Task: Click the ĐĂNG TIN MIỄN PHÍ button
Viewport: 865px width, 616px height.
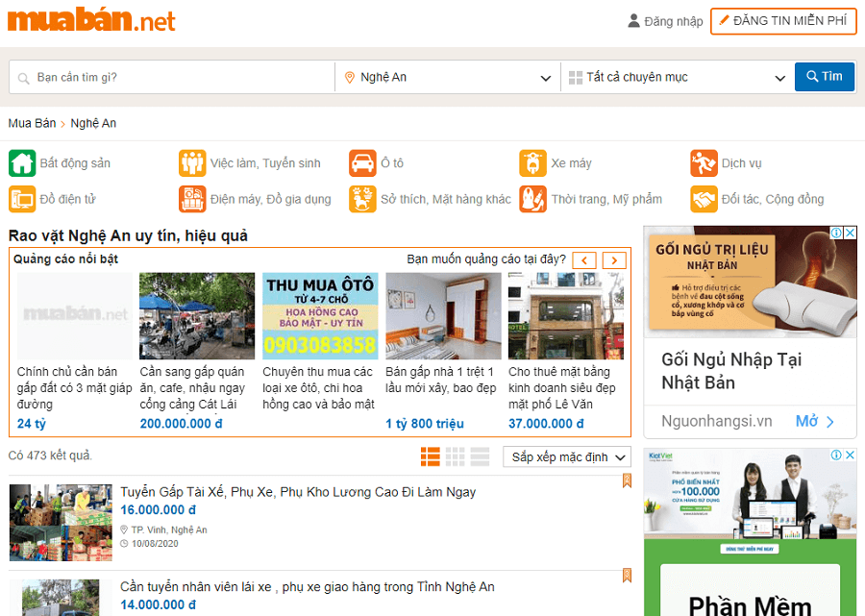Action: pyautogui.click(x=783, y=21)
